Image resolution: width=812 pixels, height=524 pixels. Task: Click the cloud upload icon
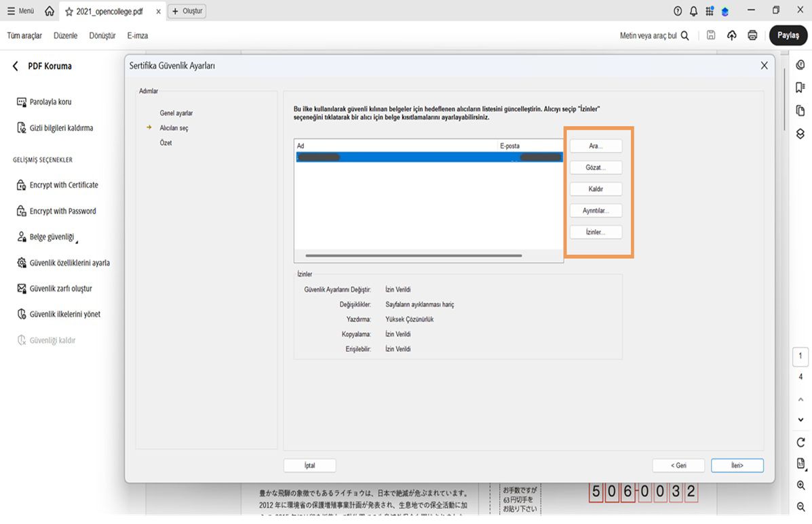[732, 35]
